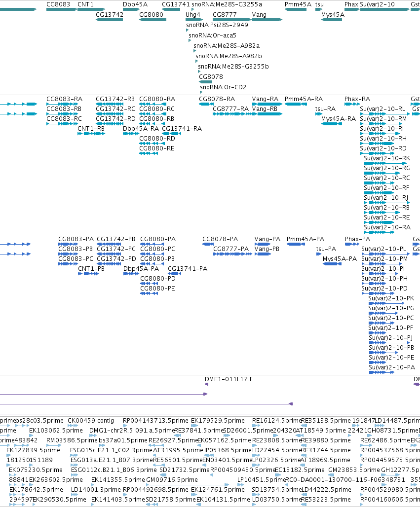Click the RP004143713.5prime label
Screen dimensions: 420x507
[x=155, y=421]
